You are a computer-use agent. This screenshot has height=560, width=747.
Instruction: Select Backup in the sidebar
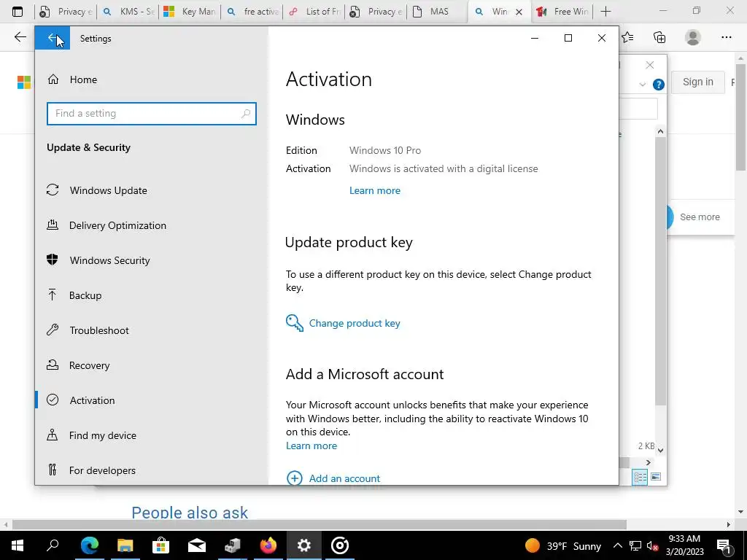point(85,295)
